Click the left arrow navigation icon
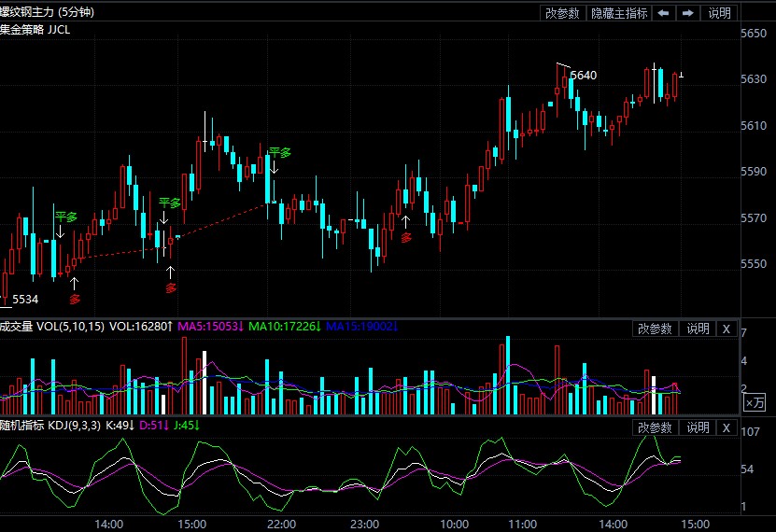776x532 pixels. pyautogui.click(x=663, y=13)
